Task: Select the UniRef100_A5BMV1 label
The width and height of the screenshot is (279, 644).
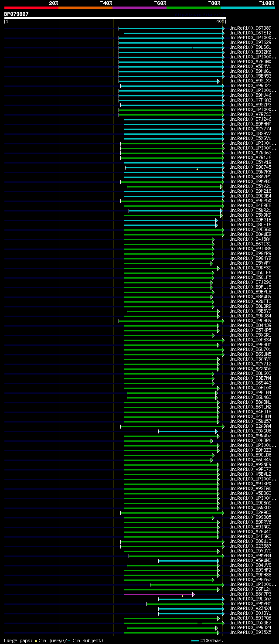Action: [x=250, y=66]
